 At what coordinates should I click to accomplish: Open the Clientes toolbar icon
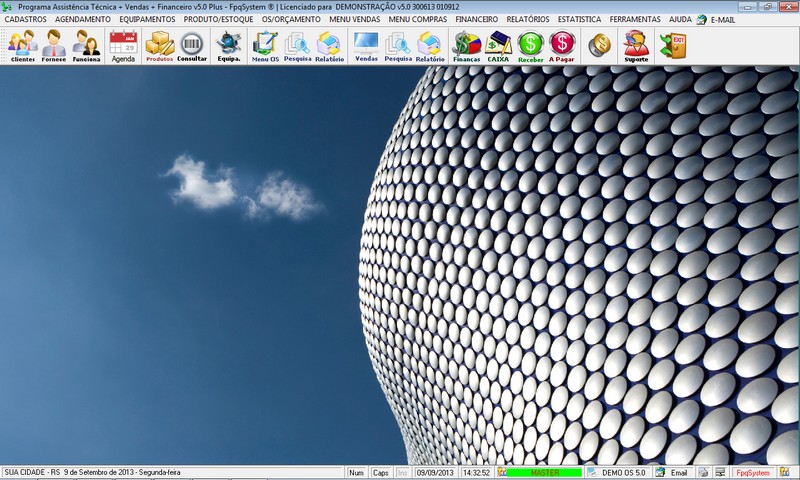[22, 46]
